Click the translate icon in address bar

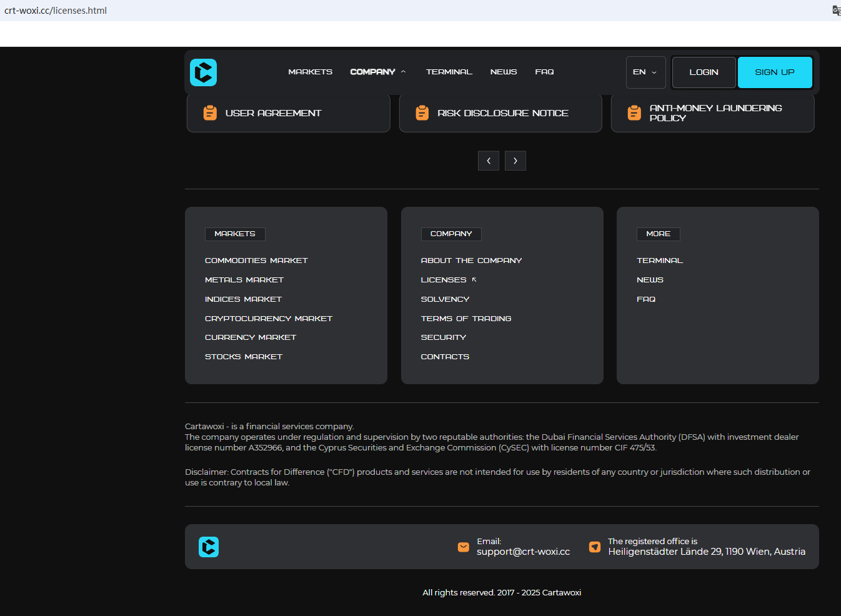click(x=836, y=11)
